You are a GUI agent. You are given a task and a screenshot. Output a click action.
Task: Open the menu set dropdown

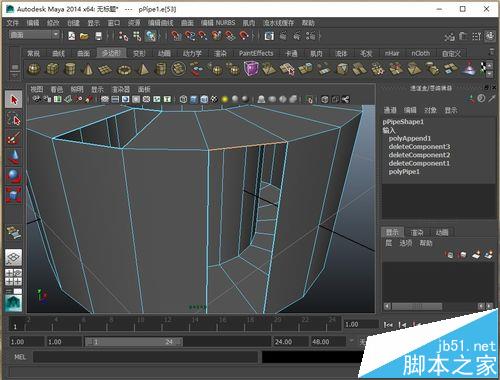pyautogui.click(x=34, y=35)
